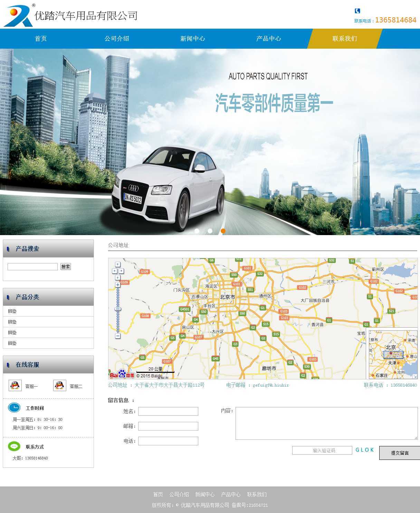
Task: Focus the 姓名 input field
Action: (x=168, y=411)
